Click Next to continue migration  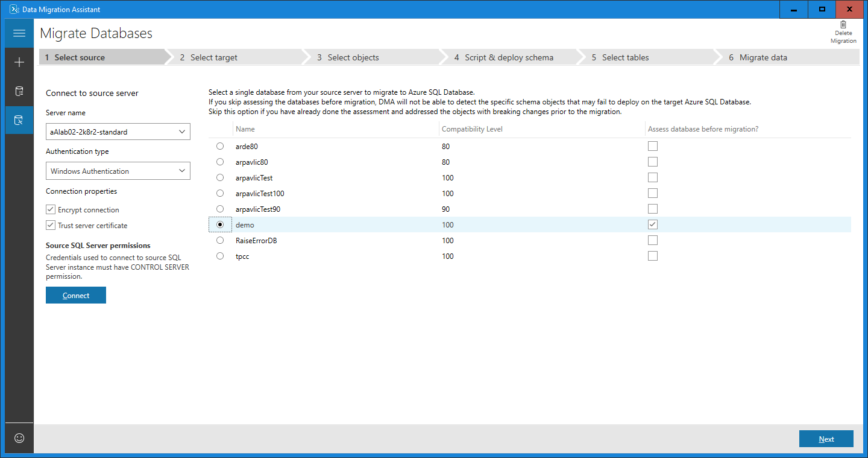826,439
